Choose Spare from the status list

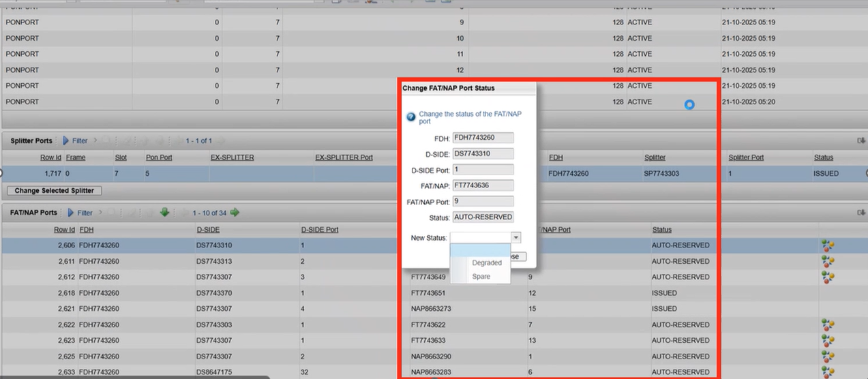pos(481,277)
